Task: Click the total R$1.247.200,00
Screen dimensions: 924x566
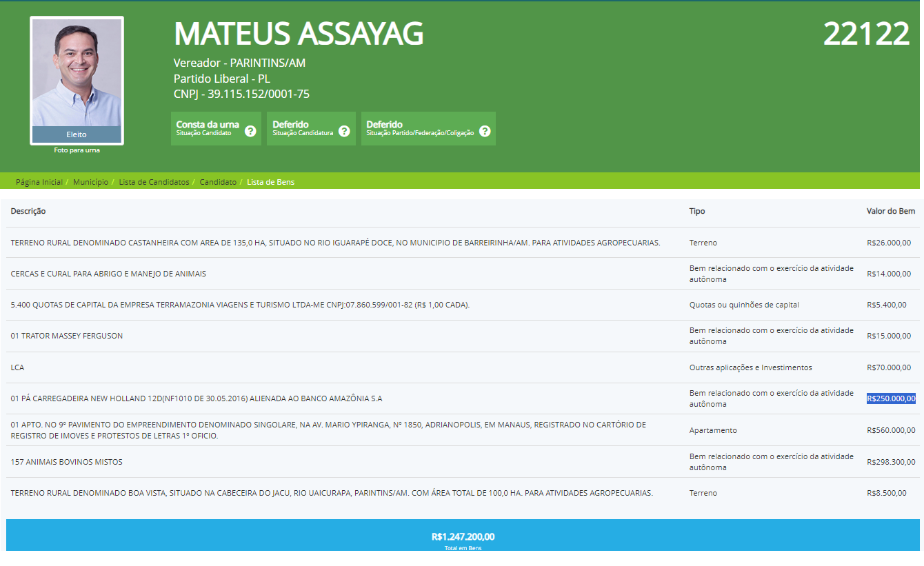Action: (463, 537)
